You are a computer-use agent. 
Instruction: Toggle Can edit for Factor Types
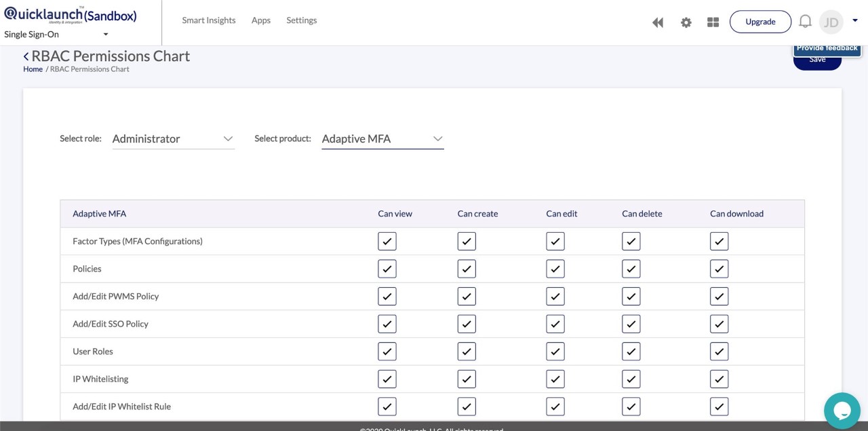[x=555, y=241]
